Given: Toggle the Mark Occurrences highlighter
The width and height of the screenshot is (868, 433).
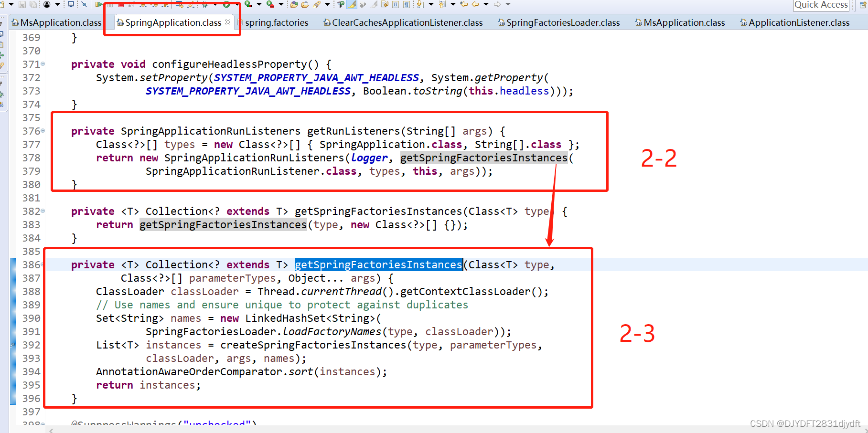Looking at the screenshot, I should coord(352,5).
